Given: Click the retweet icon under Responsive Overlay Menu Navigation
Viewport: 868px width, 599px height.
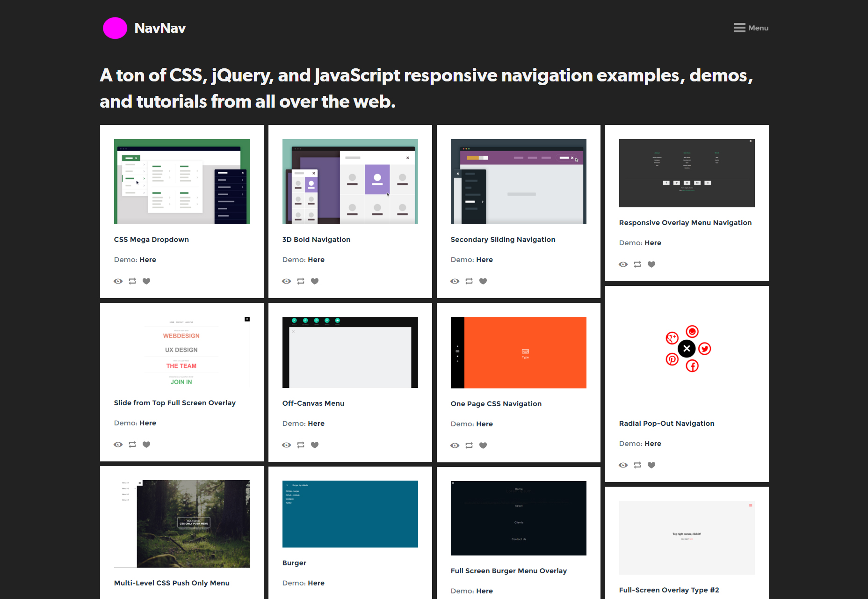Looking at the screenshot, I should [x=637, y=264].
